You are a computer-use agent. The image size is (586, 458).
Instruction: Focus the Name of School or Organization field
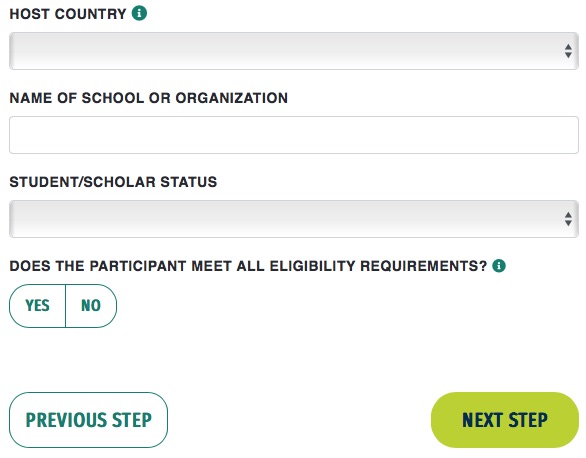pyautogui.click(x=294, y=135)
